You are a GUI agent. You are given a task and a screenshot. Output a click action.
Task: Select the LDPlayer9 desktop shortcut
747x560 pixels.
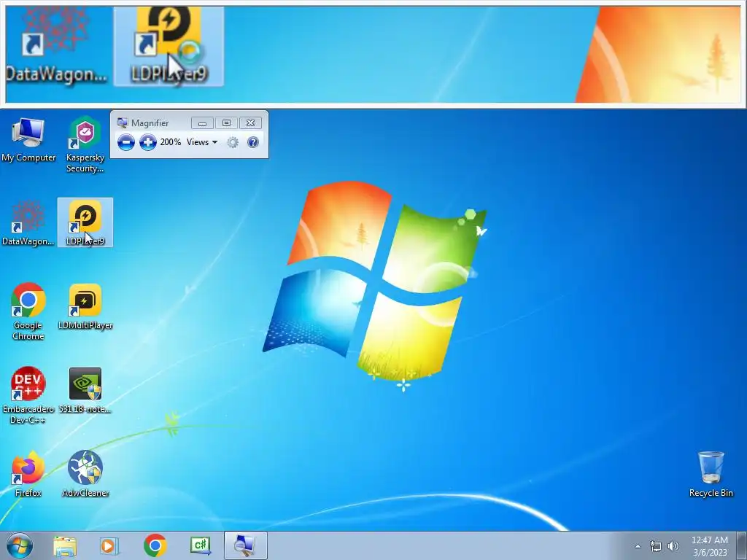tap(85, 223)
